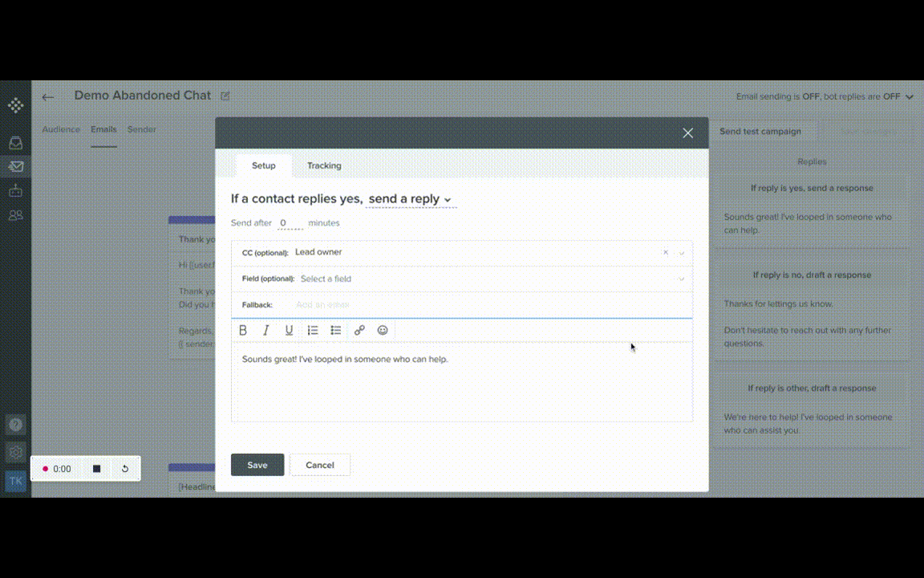Expand the CC (optional) dropdown arrow

click(681, 253)
